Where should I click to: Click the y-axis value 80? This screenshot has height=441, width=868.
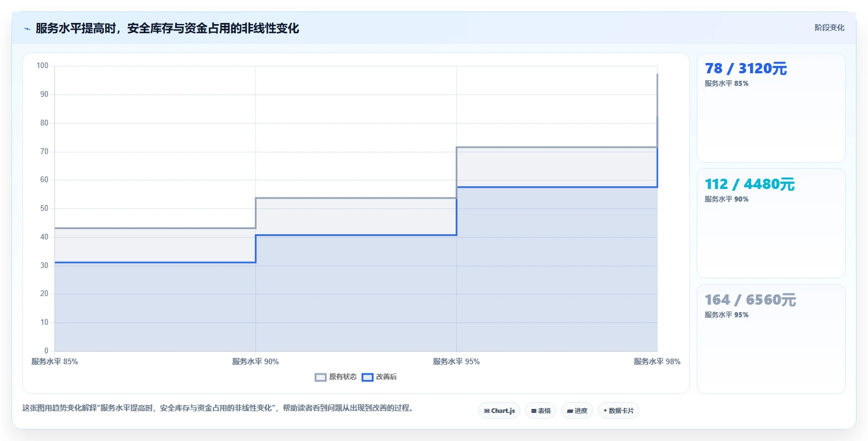(45, 123)
